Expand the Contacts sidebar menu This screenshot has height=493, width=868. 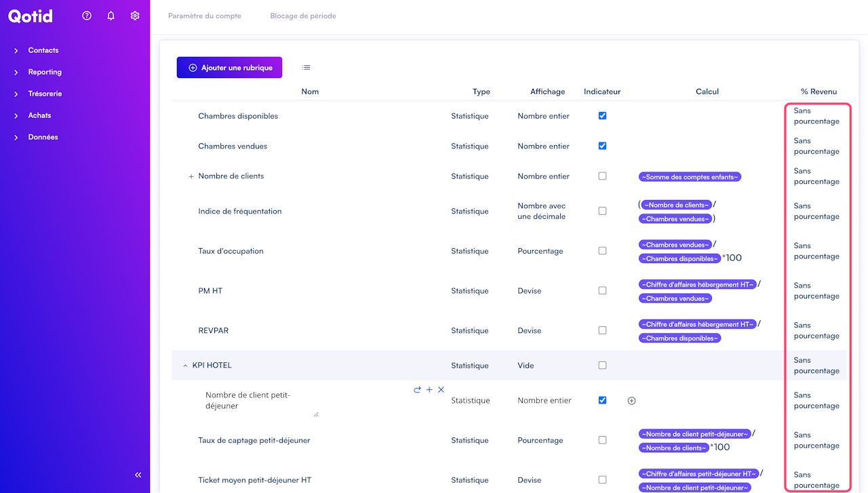pyautogui.click(x=43, y=50)
